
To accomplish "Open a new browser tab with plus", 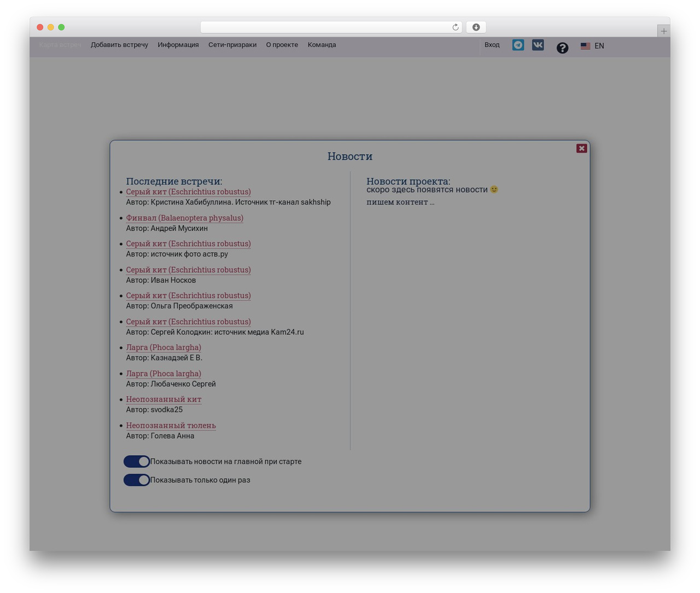I will point(663,31).
